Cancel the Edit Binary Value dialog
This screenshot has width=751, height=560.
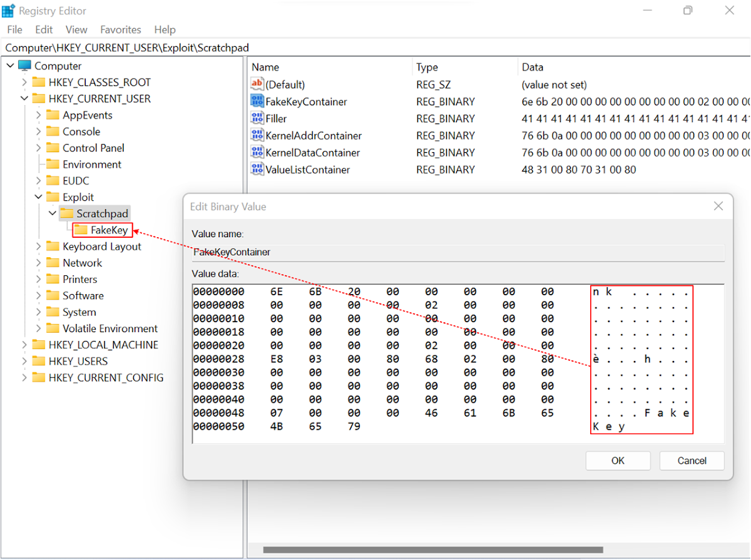(x=692, y=461)
